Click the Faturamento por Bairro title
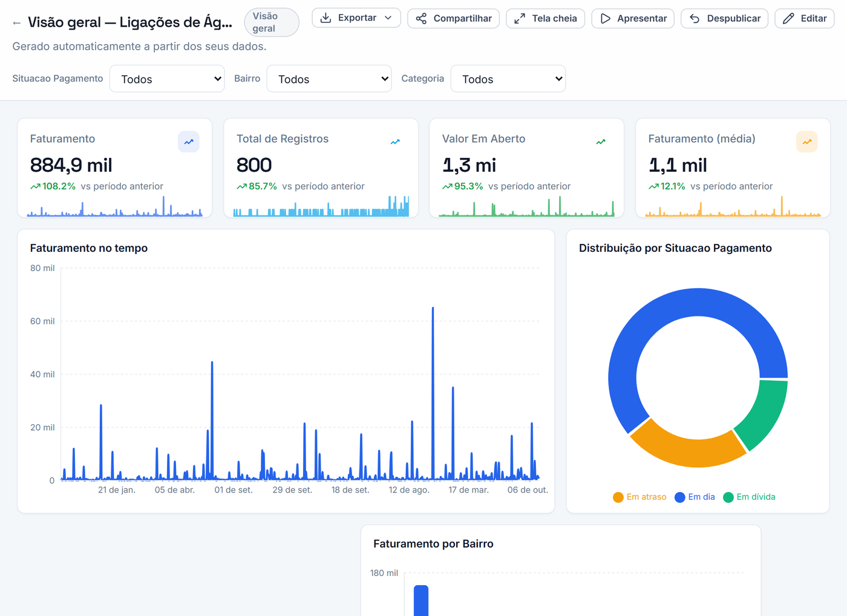 tap(433, 544)
